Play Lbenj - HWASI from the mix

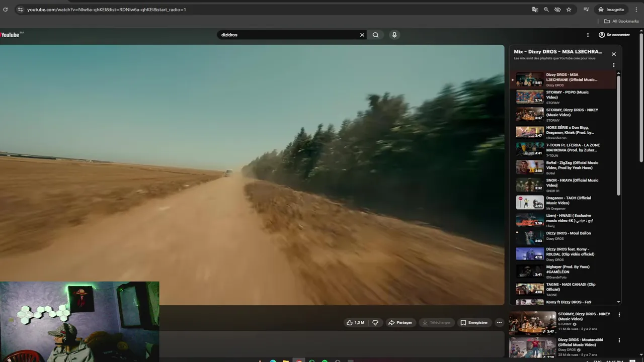tap(562, 220)
